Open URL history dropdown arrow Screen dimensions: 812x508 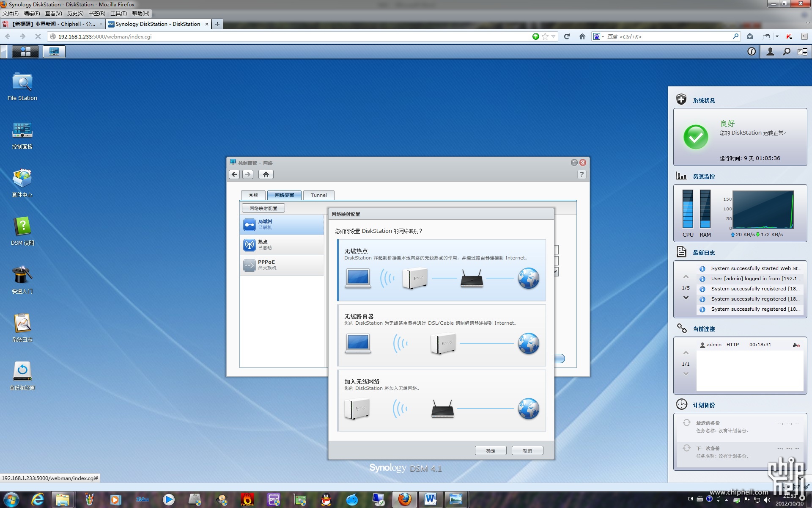pos(553,37)
